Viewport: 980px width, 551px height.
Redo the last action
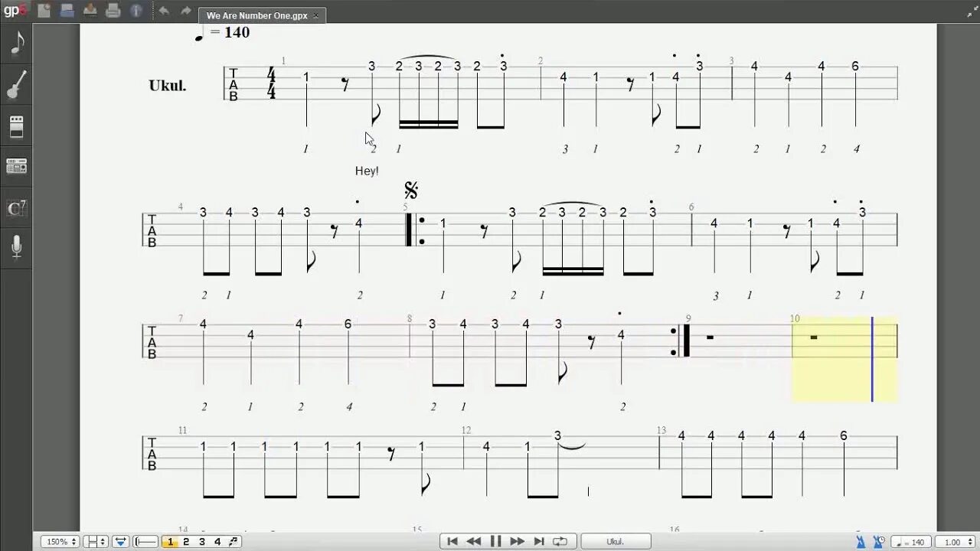coord(186,11)
